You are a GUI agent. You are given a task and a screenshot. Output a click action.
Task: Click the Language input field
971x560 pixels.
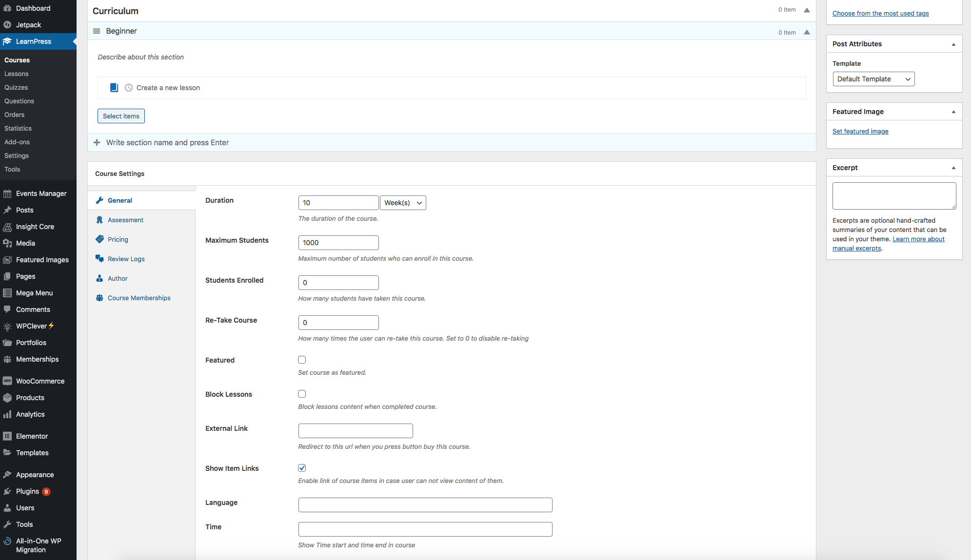(425, 505)
